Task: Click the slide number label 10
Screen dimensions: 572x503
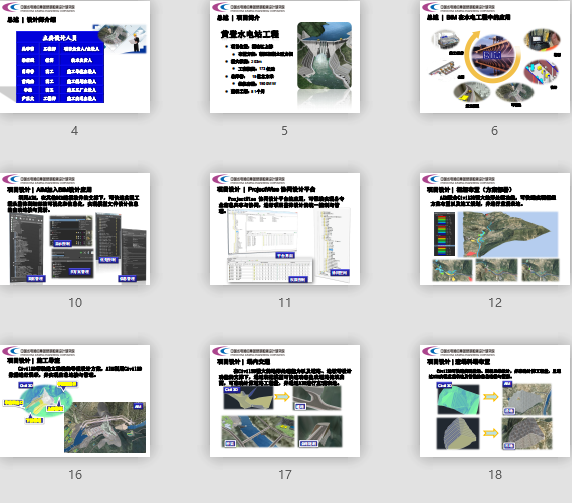Action: (75, 303)
